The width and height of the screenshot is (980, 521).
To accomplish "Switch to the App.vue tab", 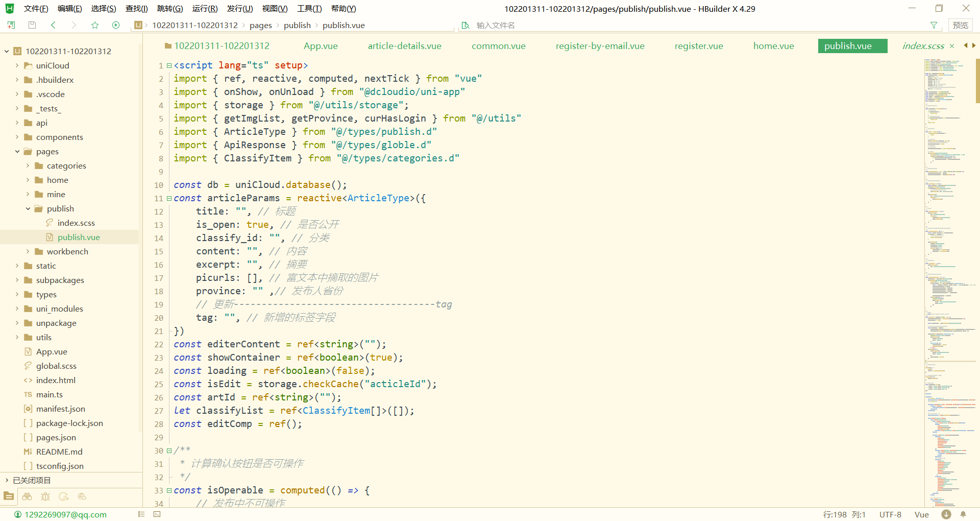I will tap(321, 46).
